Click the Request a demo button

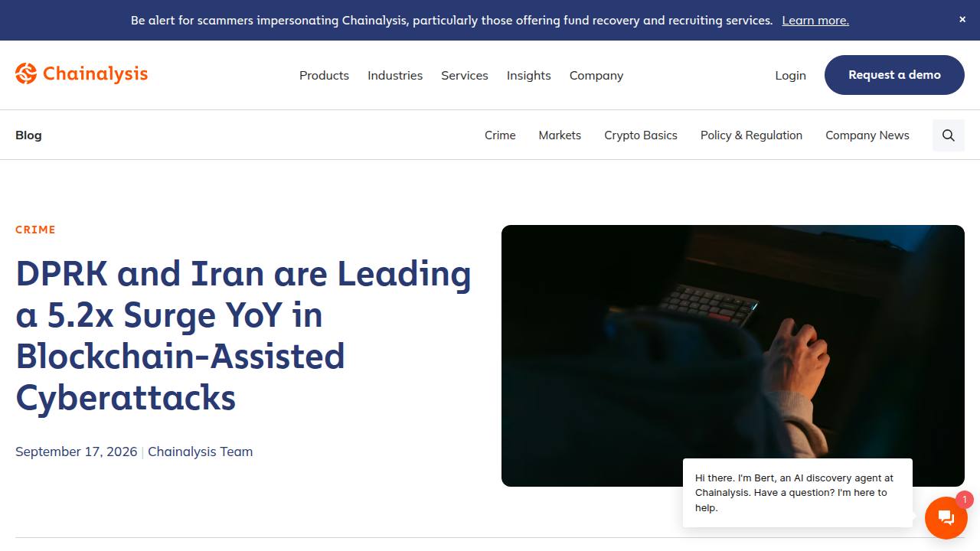pos(894,75)
